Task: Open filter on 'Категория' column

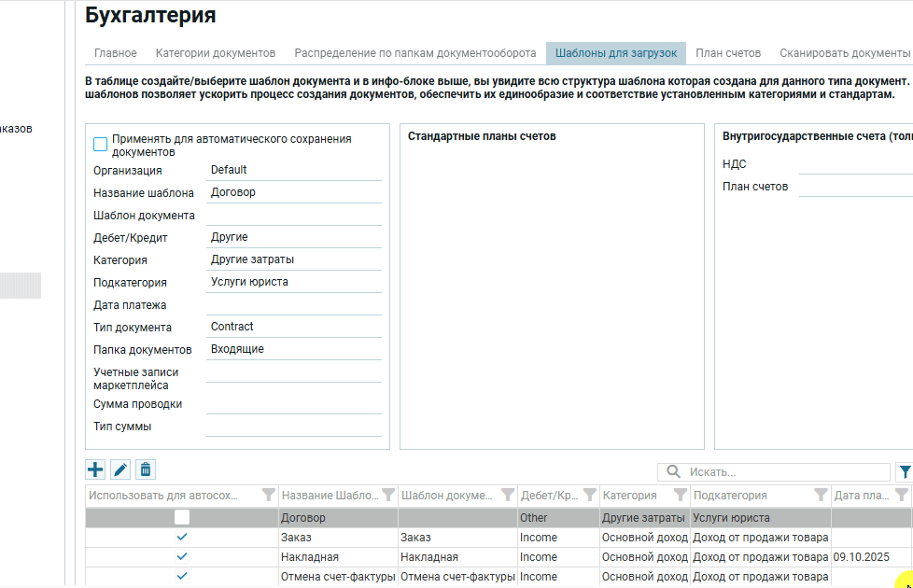Action: [x=681, y=496]
